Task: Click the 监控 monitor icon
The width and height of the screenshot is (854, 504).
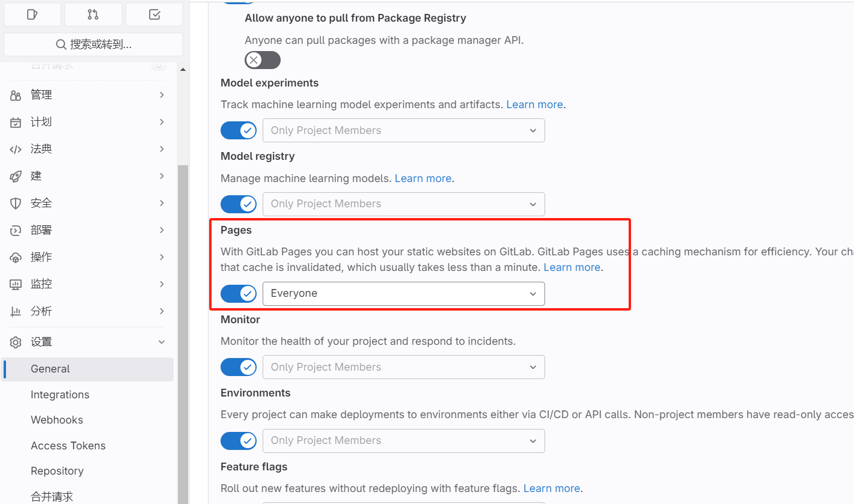Action: (16, 284)
